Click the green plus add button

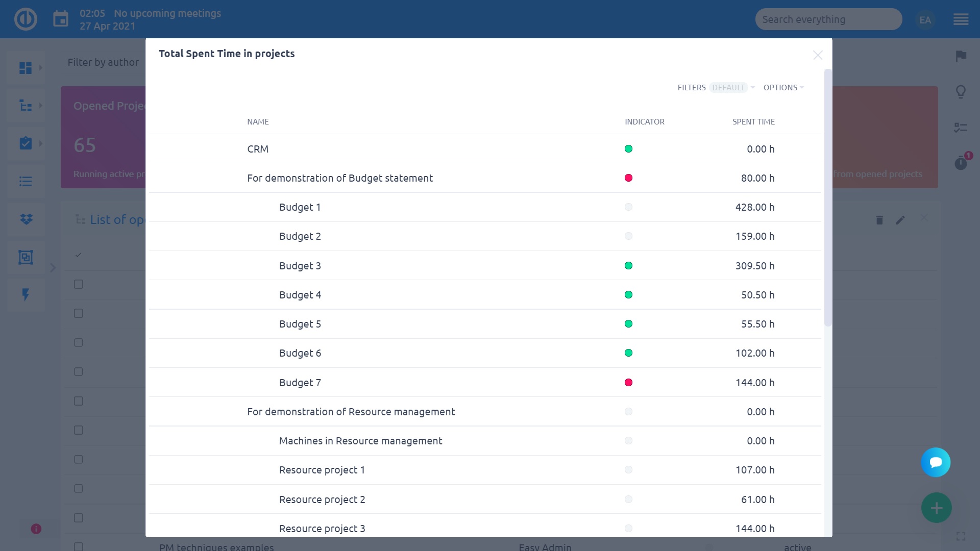pos(936,508)
